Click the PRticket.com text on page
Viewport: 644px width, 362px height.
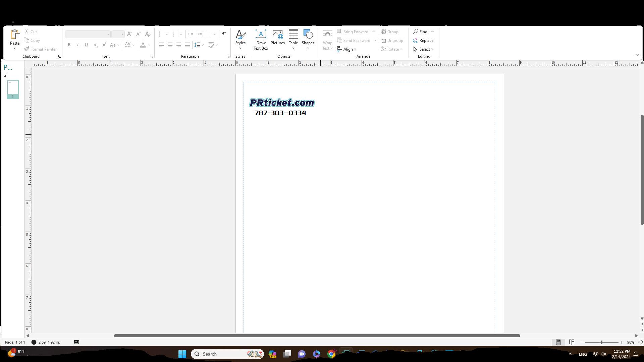(x=282, y=103)
